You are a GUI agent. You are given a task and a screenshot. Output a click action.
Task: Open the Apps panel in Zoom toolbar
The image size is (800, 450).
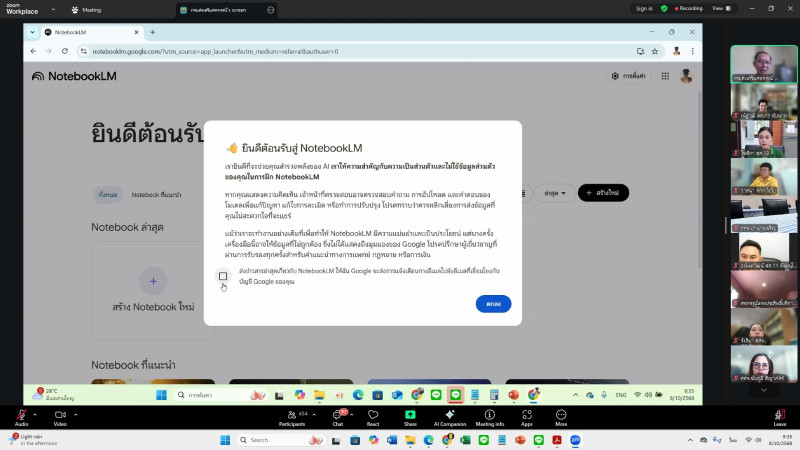point(527,415)
